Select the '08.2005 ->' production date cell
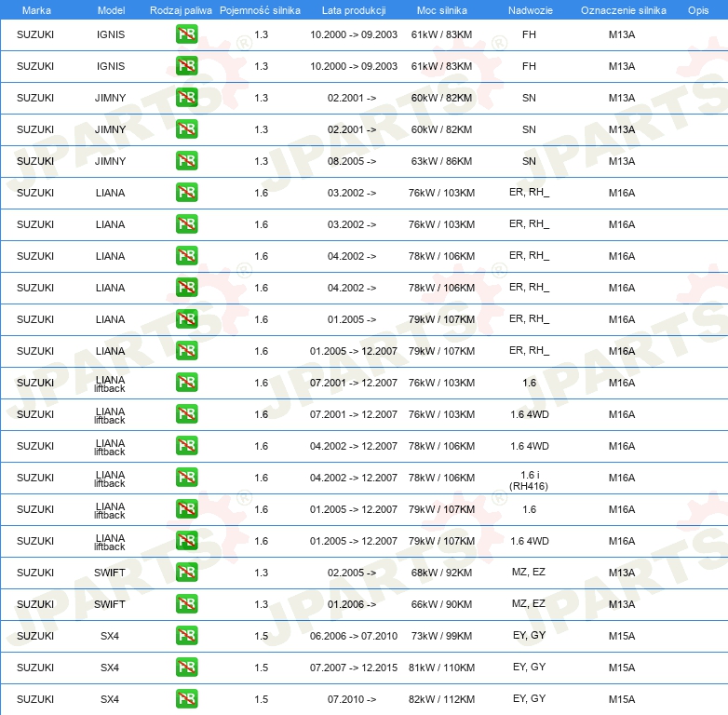This screenshot has height=715, width=728. pyautogui.click(x=352, y=161)
